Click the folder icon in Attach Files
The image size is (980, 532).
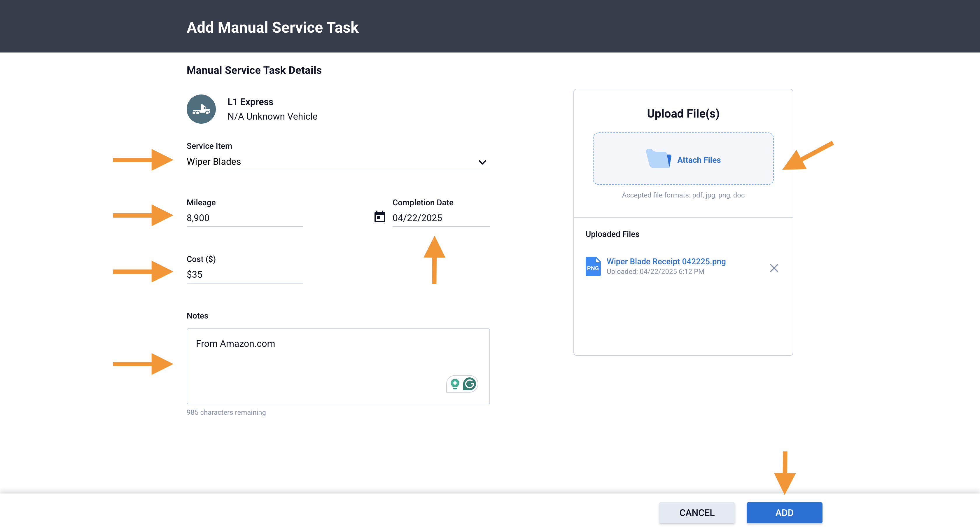tap(658, 159)
